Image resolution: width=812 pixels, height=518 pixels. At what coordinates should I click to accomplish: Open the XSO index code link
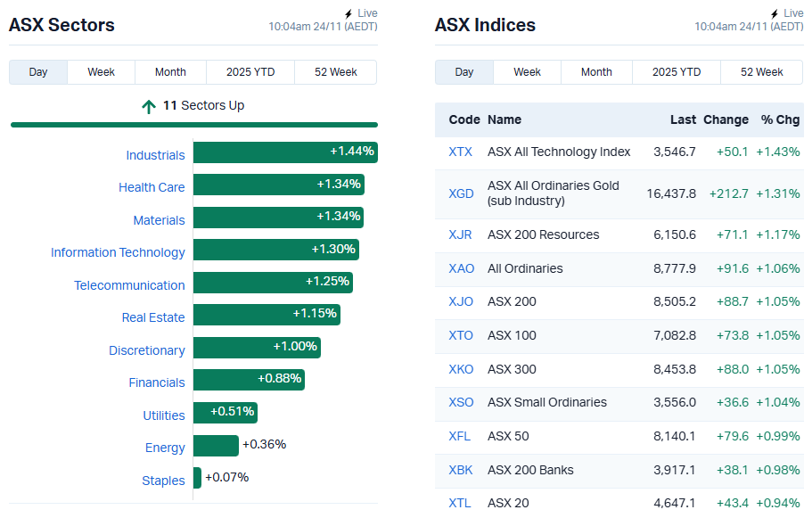(x=461, y=402)
